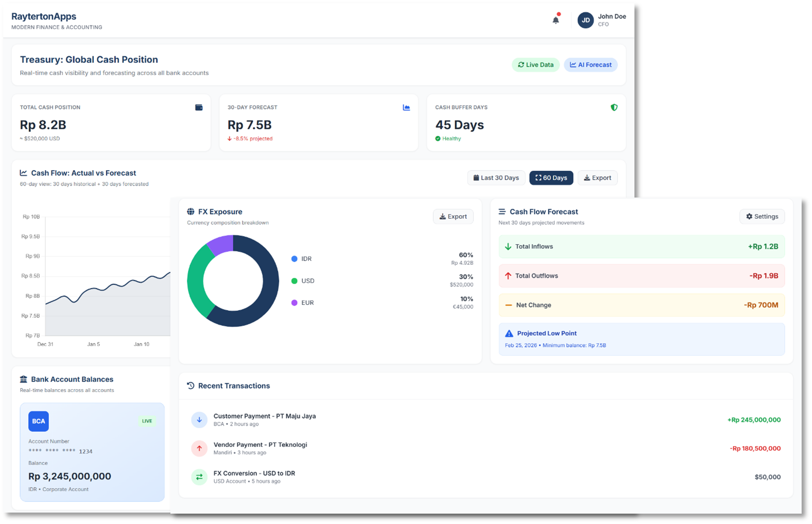Open Cash Flow Forecast Settings
This screenshot has width=812, height=524.
pyautogui.click(x=762, y=216)
